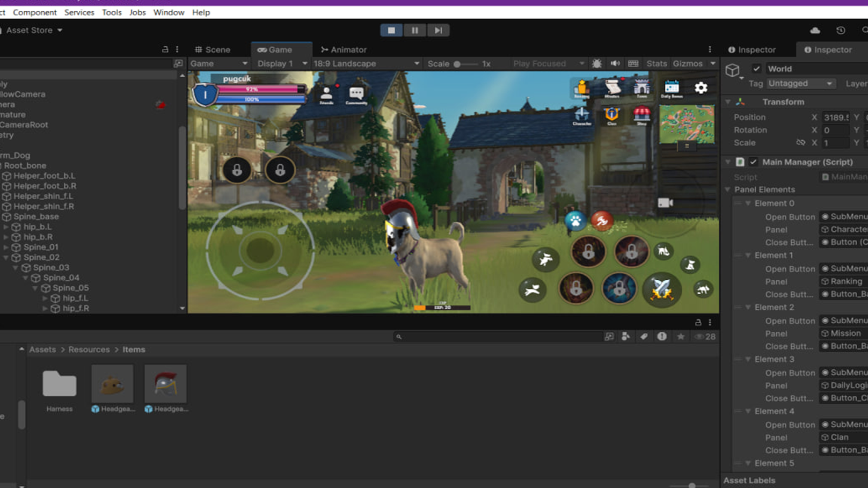This screenshot has width=868, height=488.
Task: Collapse the Transform component
Action: [728, 102]
